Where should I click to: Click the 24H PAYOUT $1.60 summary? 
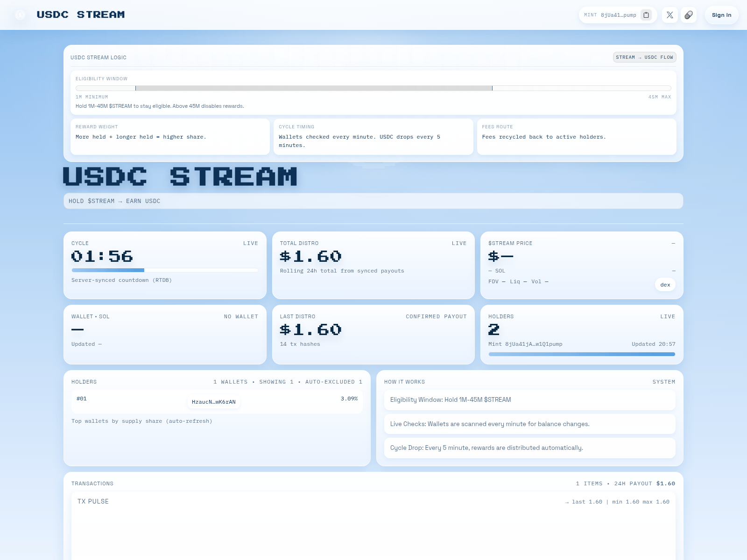point(645,483)
